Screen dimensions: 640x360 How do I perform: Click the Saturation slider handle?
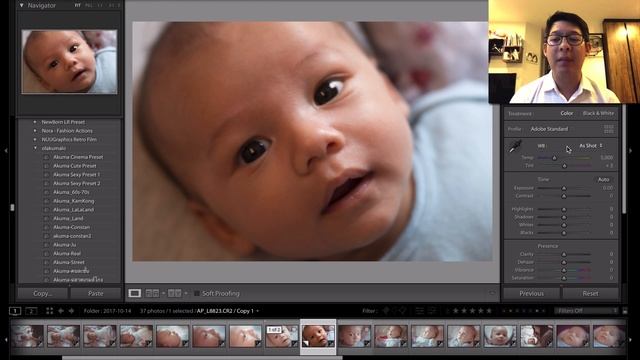564,278
